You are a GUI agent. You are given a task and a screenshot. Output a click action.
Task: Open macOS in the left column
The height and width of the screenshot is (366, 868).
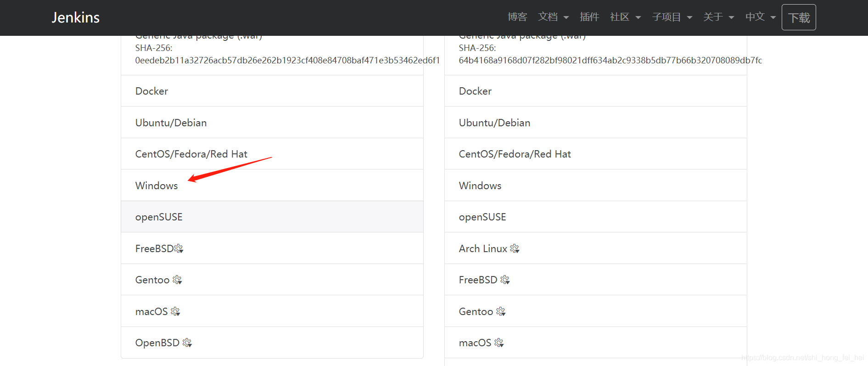(x=272, y=311)
